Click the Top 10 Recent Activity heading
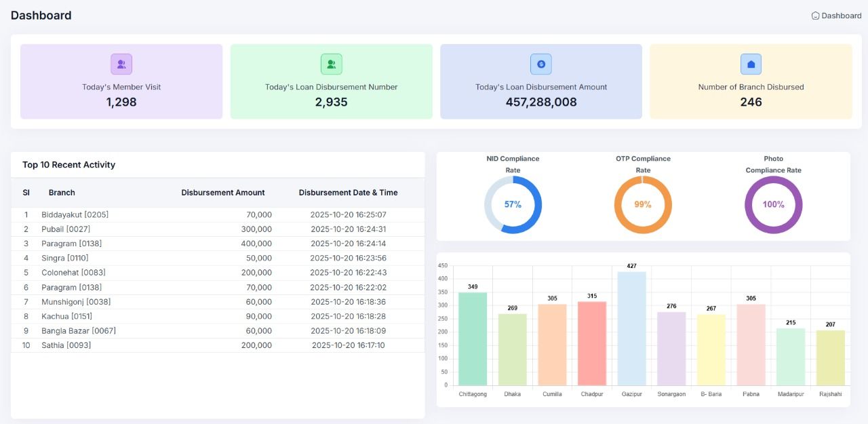 (68, 164)
